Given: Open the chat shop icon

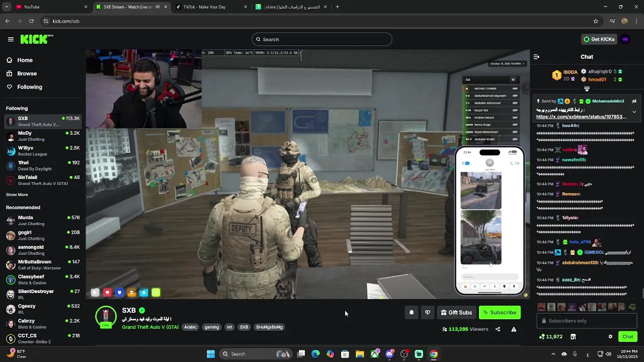Looking at the screenshot, I should (x=573, y=337).
